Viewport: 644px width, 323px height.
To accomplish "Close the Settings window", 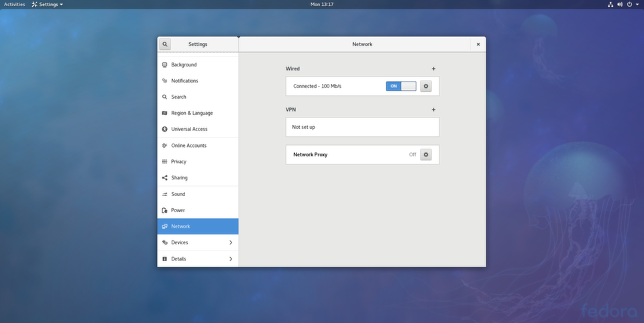I will (478, 44).
